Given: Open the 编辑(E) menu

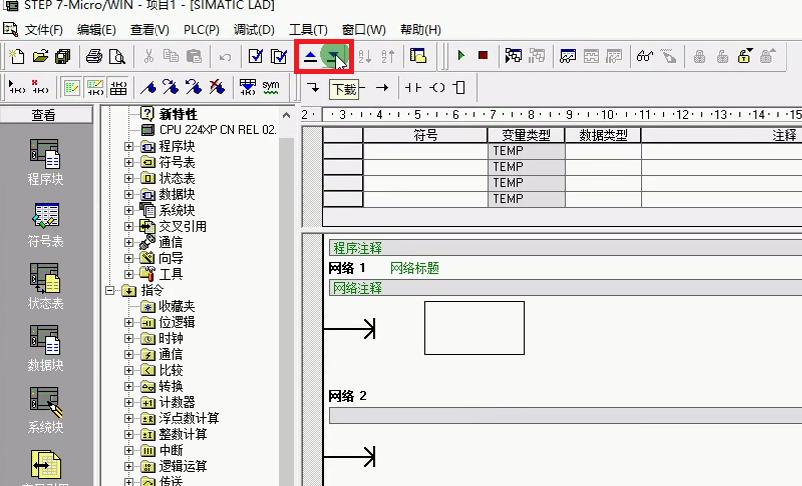Looking at the screenshot, I should [97, 30].
